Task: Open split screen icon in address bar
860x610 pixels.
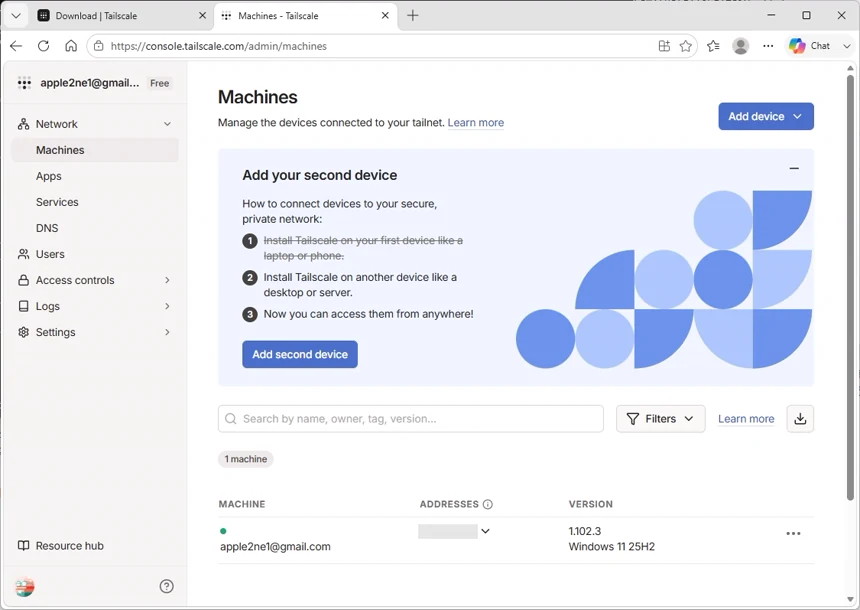Action: tap(664, 46)
